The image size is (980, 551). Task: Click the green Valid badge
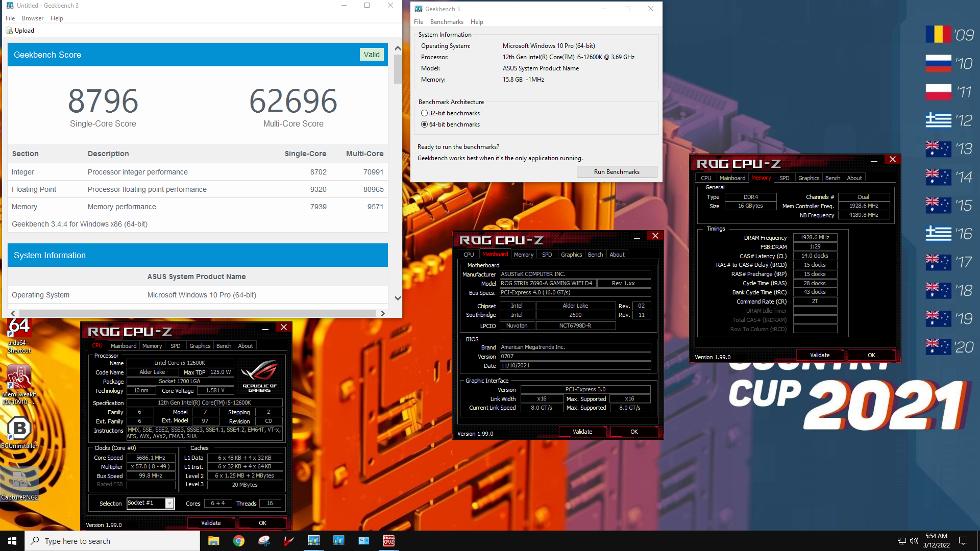point(372,55)
